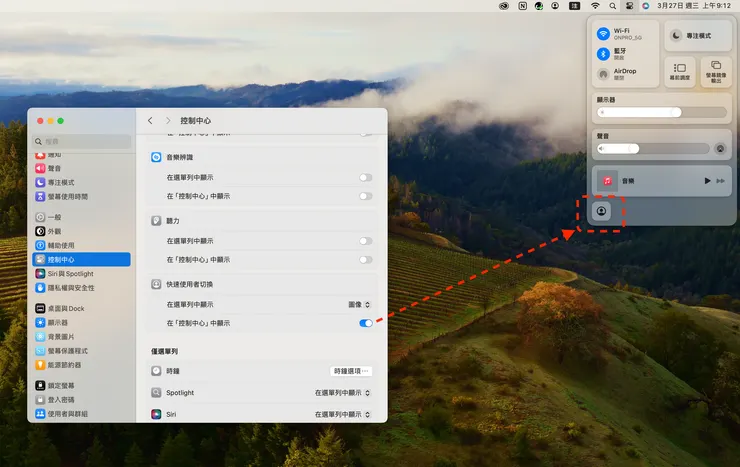Open 桌面與 Dock settings in sidebar

pyautogui.click(x=82, y=309)
